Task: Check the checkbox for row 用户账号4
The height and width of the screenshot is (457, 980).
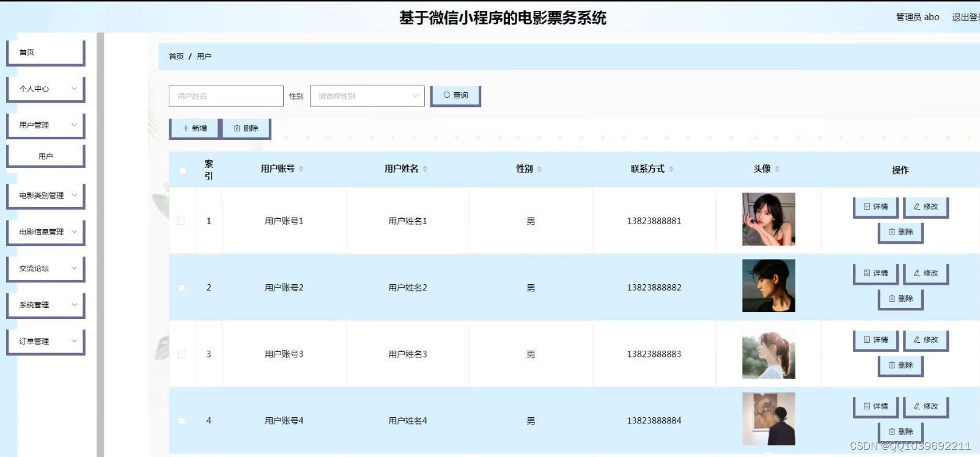Action: [x=182, y=421]
